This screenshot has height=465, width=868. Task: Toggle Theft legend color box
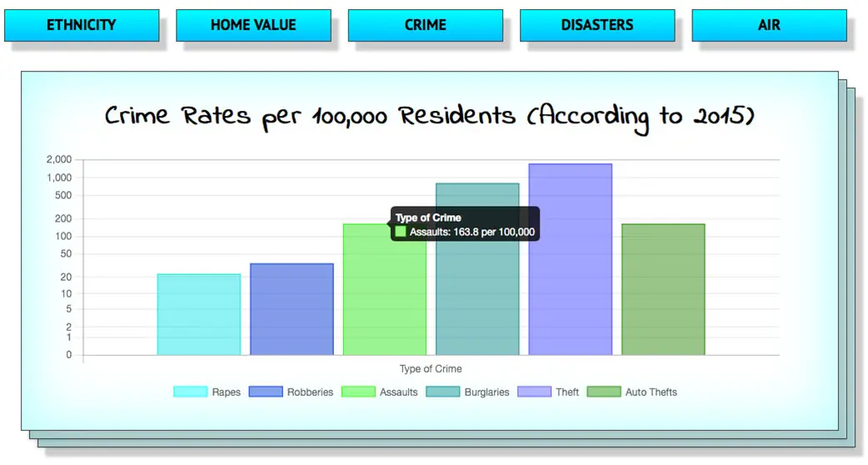click(x=534, y=392)
